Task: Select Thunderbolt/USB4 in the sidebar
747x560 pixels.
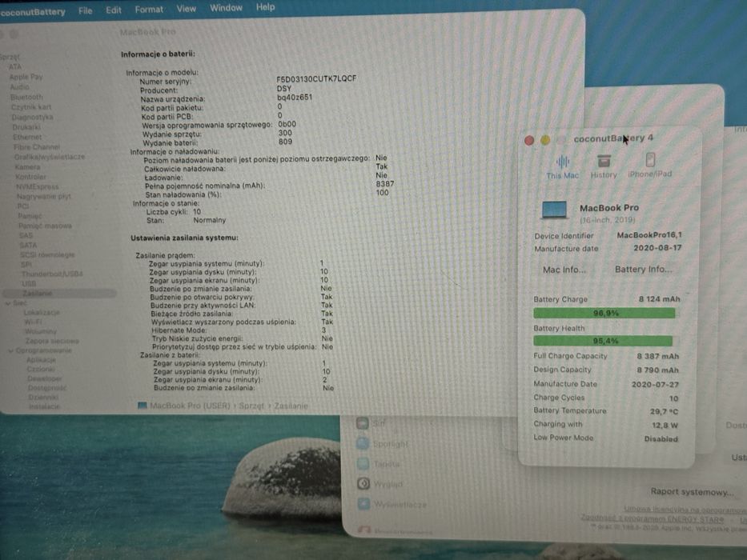Action: tap(52, 274)
